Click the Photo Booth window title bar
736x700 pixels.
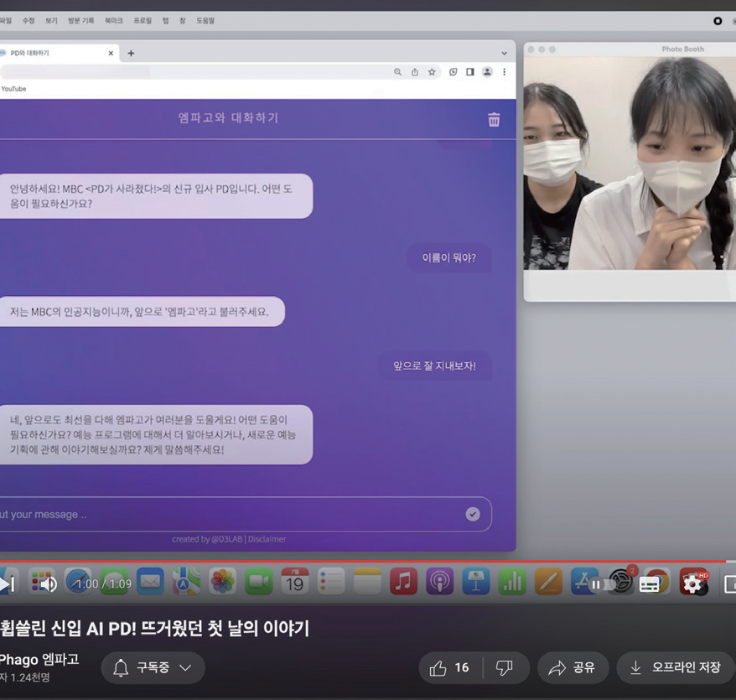pyautogui.click(x=630, y=49)
